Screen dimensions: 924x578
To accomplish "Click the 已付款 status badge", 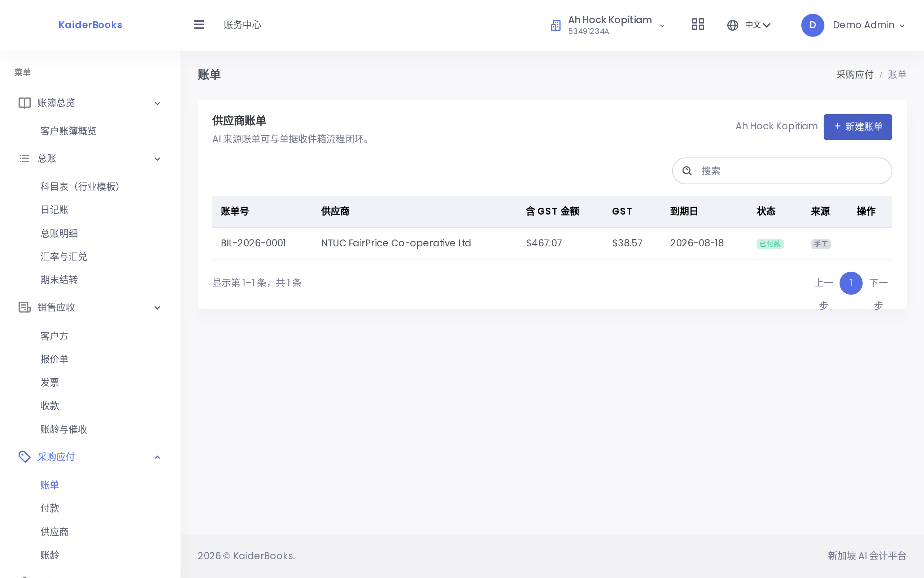I will (770, 244).
